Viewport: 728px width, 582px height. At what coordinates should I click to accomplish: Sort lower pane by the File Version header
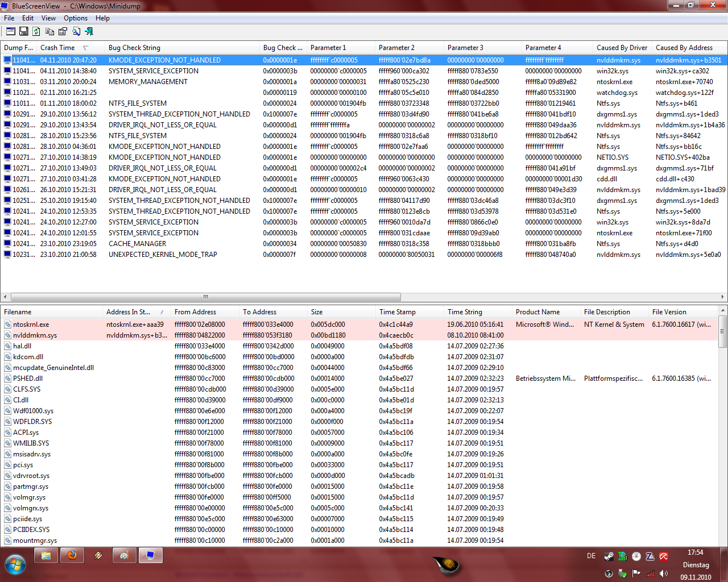pos(683,312)
